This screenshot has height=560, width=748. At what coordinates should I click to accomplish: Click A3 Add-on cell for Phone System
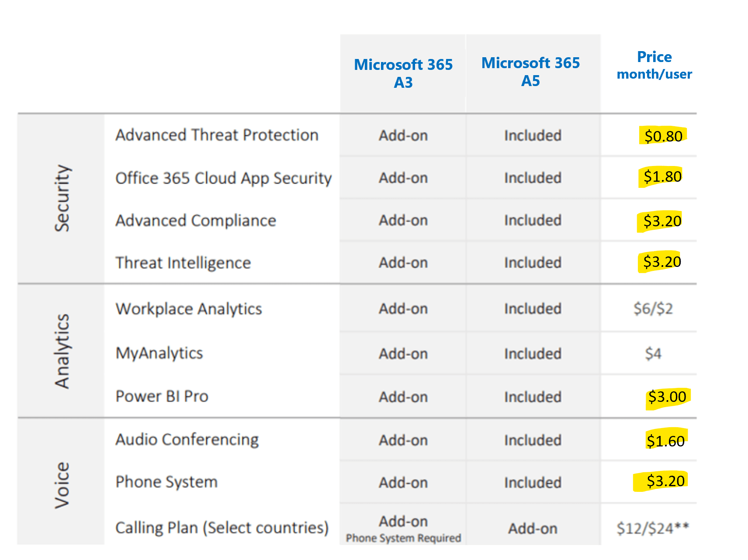pos(403,482)
